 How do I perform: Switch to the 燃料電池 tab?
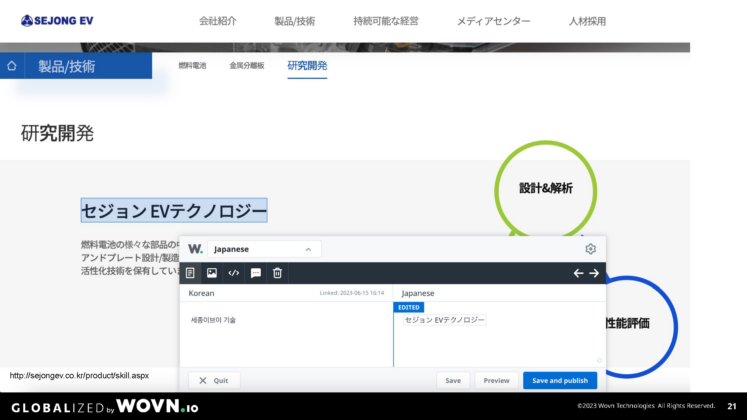pos(192,66)
